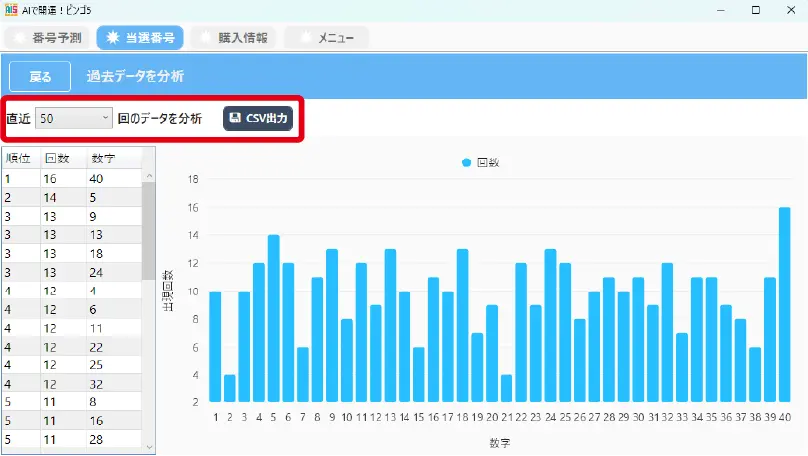This screenshot has height=456, width=808.
Task: Open the 番号予測 tab
Action: pos(47,38)
